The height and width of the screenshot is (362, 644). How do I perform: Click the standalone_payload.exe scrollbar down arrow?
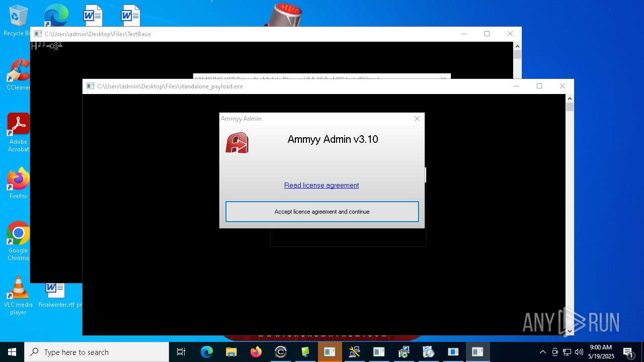(570, 331)
